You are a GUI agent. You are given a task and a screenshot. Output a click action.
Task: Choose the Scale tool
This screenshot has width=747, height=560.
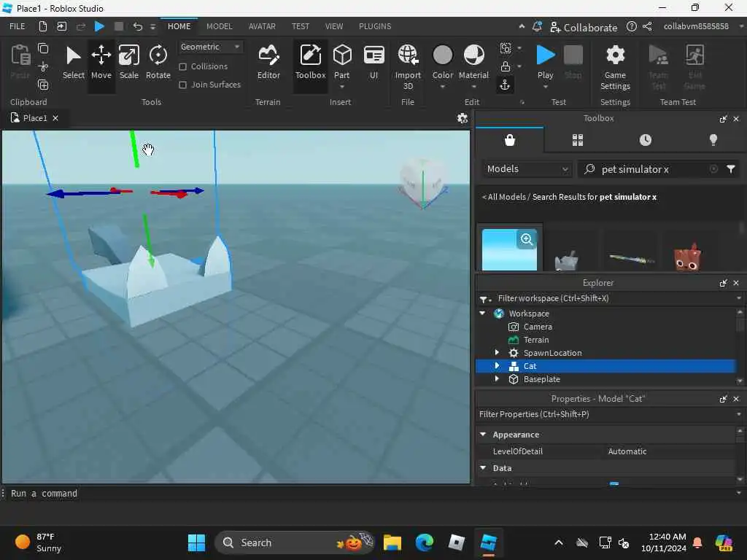(128, 62)
